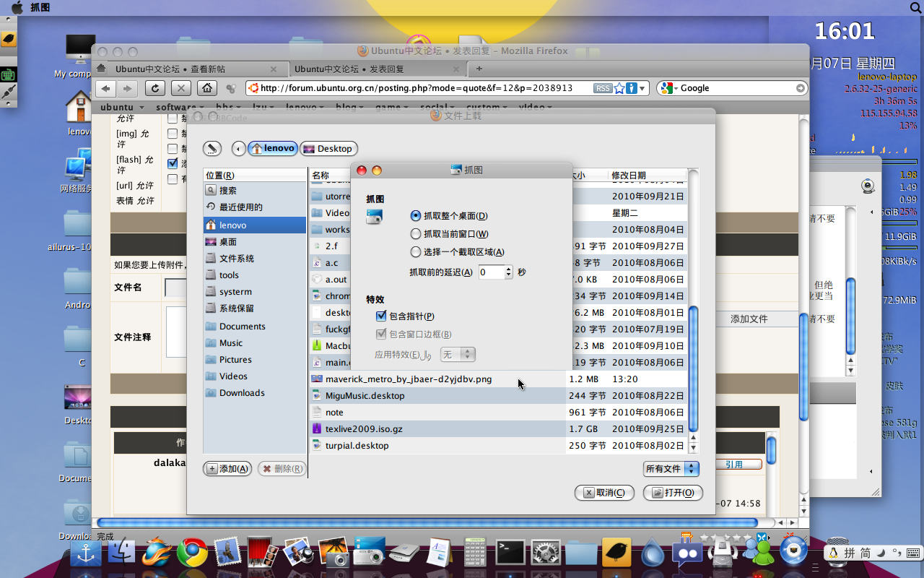Click 添加 bookmark button in file dialog
Image resolution: width=924 pixels, height=578 pixels.
[x=228, y=469]
